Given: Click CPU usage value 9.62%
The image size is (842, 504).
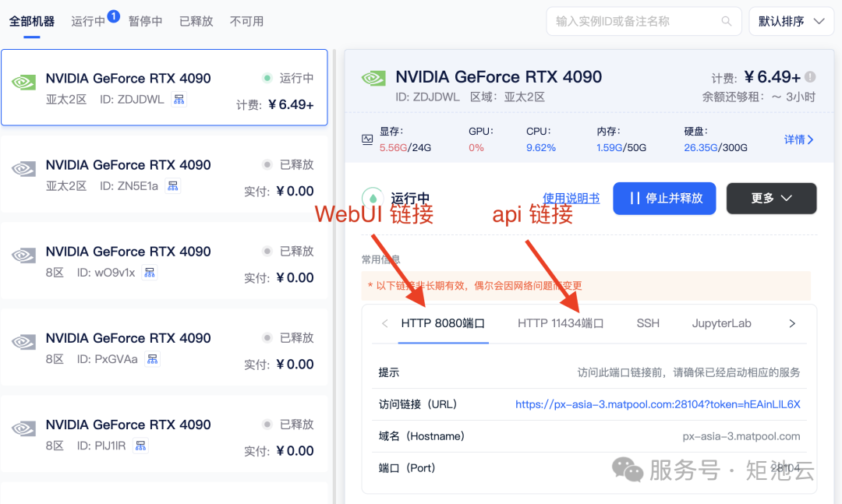Looking at the screenshot, I should [541, 147].
